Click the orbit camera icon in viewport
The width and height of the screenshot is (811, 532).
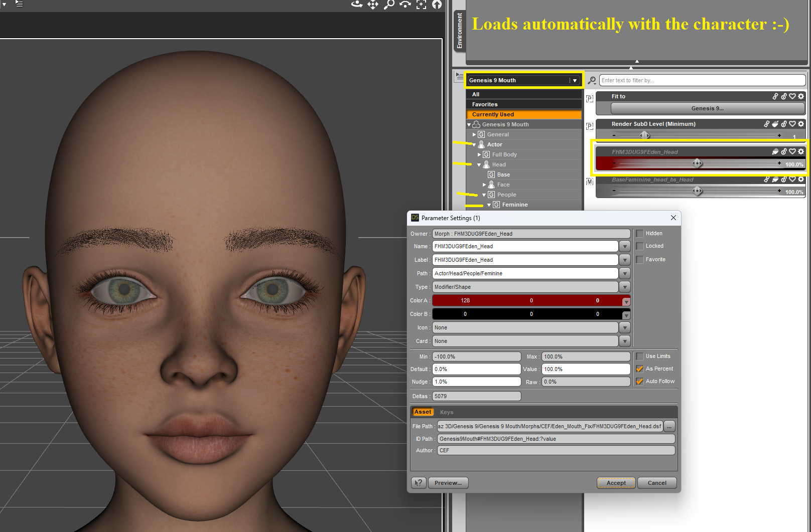[x=356, y=5]
